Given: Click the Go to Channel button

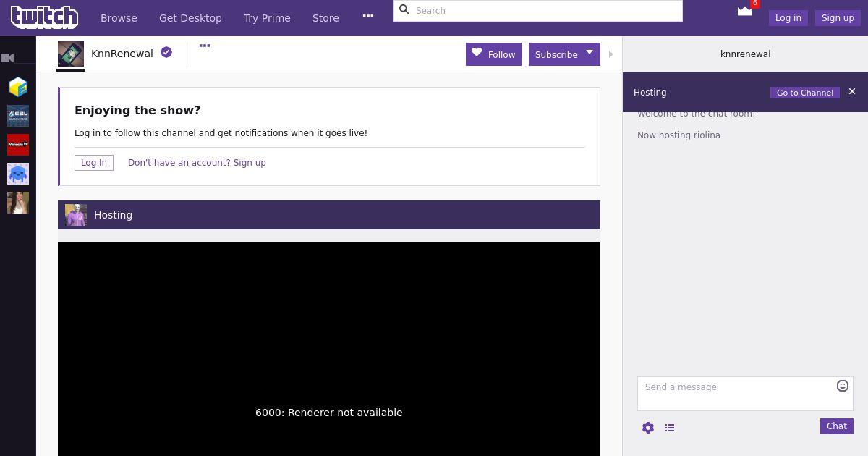Looking at the screenshot, I should [x=805, y=93].
